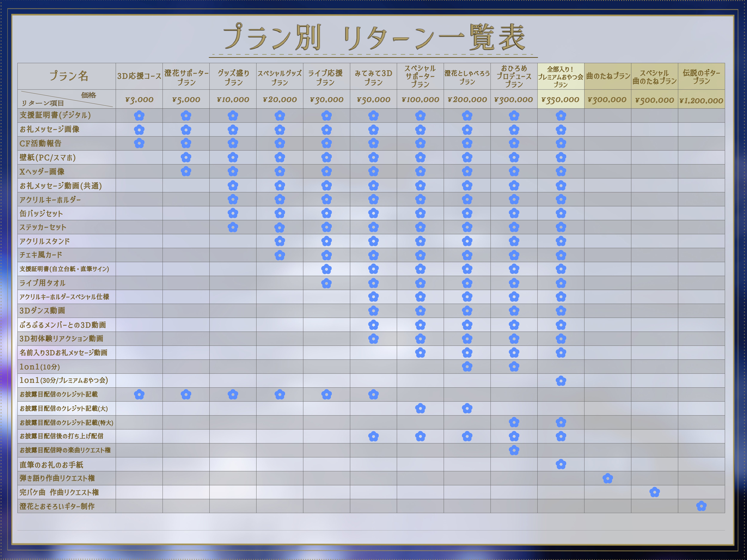Click the flower mark in 1on1(30分/プレミアムおやつ会) row
The width and height of the screenshot is (747, 560).
561,381
